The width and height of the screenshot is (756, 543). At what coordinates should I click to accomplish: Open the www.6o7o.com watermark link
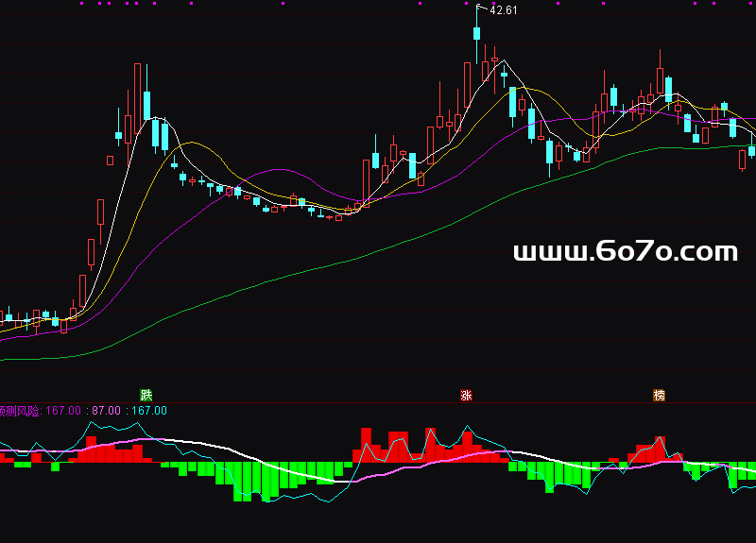(x=625, y=251)
